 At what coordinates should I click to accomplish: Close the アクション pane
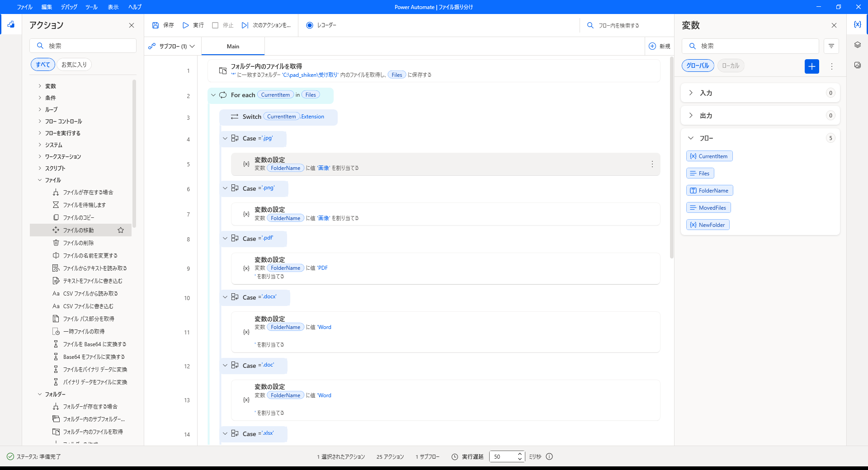pos(132,25)
